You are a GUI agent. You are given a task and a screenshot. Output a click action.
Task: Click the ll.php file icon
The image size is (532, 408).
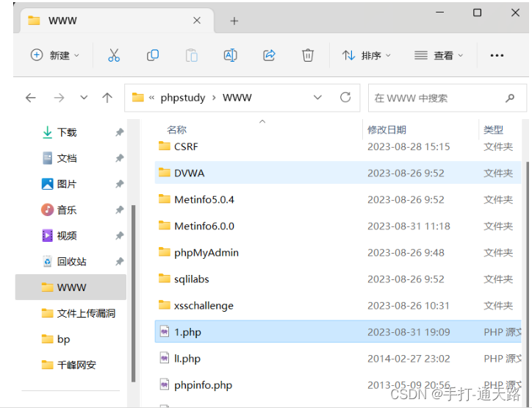pyautogui.click(x=165, y=358)
